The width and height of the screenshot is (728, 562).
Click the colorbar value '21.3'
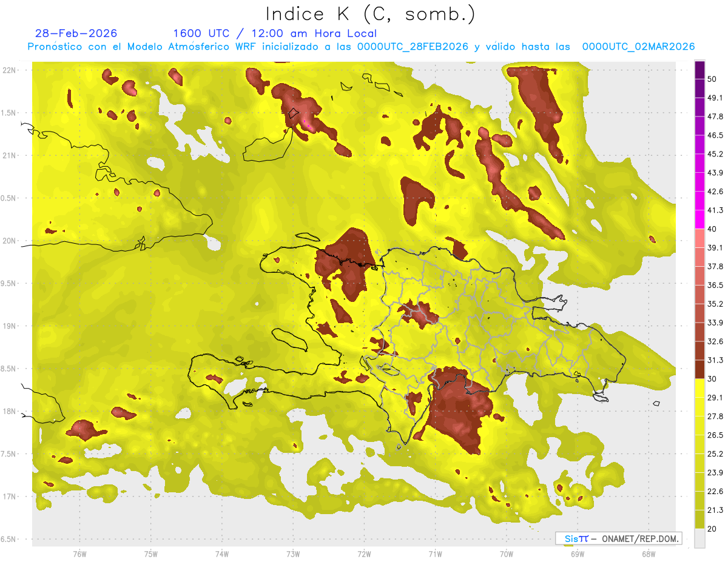click(715, 511)
